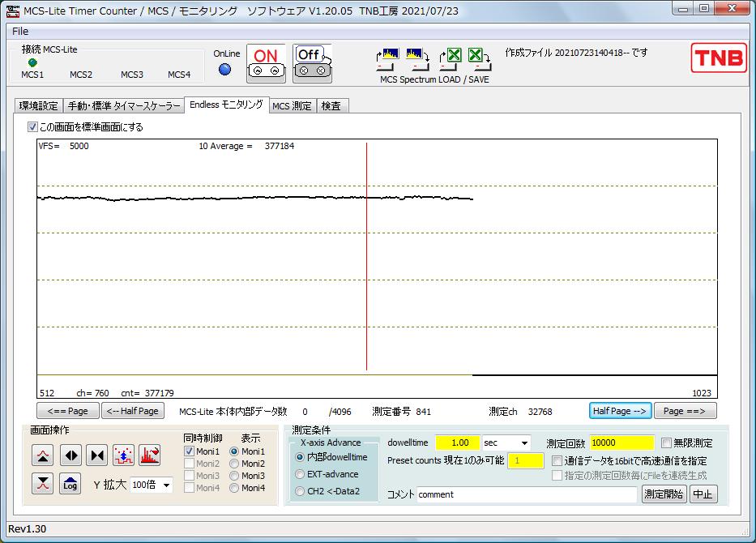The height and width of the screenshot is (543, 756).
Task: Open the File menu
Action: pyautogui.click(x=20, y=32)
